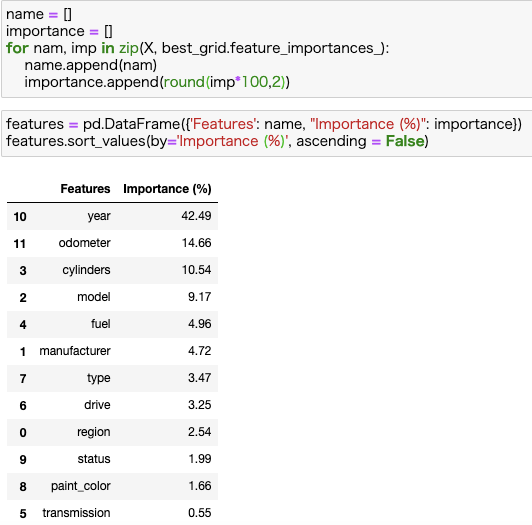Click the sort_values line in the code
The width and height of the screenshot is (532, 525).
tap(217, 141)
